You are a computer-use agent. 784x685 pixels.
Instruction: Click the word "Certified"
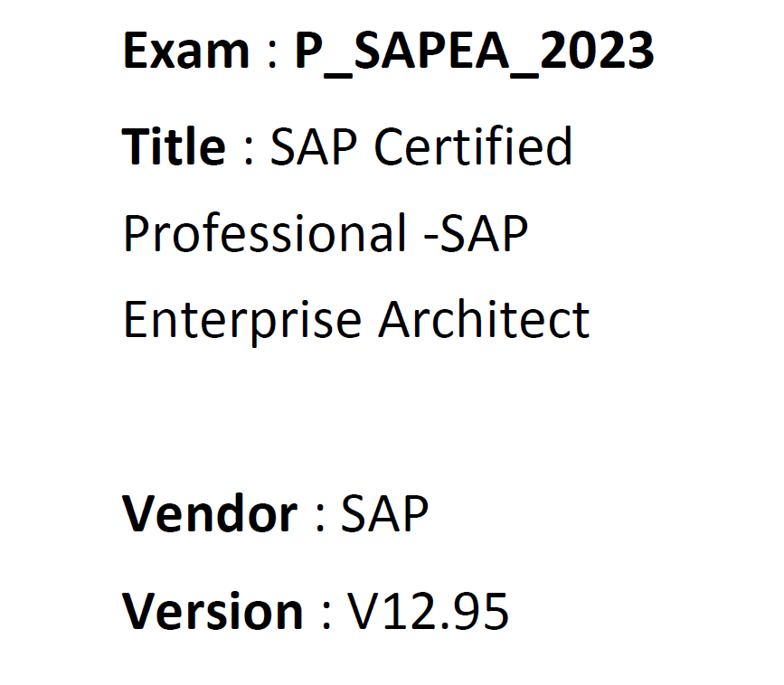(473, 145)
